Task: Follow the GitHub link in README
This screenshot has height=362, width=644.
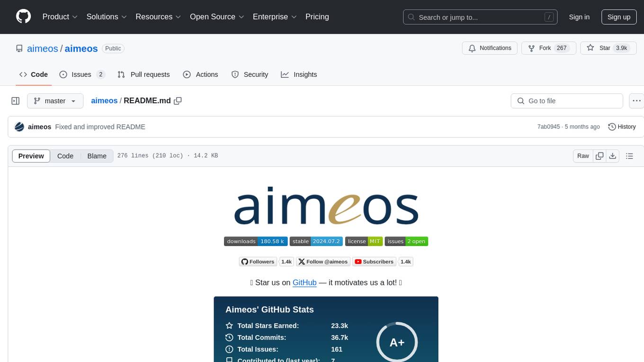Action: (x=304, y=282)
